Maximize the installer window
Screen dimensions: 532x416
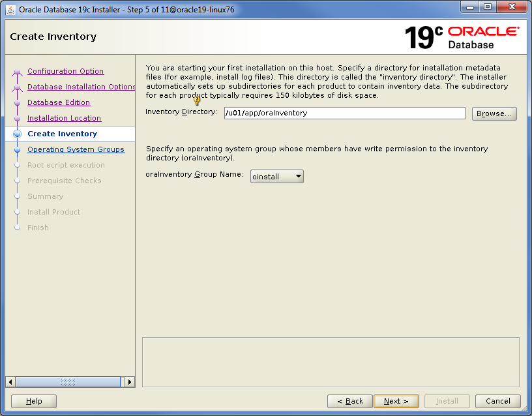[x=488, y=7]
